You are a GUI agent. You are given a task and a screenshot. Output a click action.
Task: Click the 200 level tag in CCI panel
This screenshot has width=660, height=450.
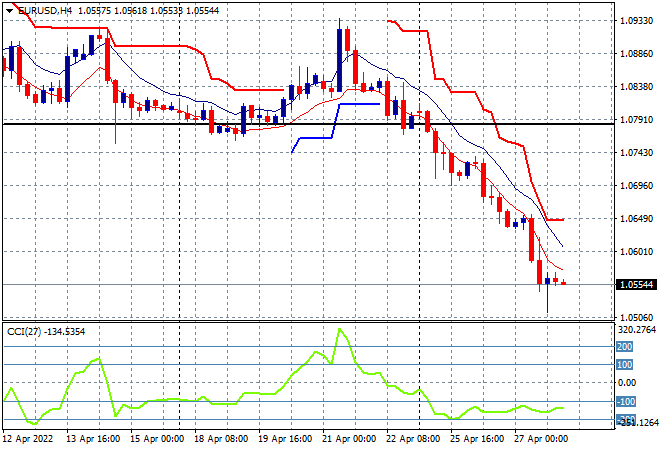tap(625, 346)
